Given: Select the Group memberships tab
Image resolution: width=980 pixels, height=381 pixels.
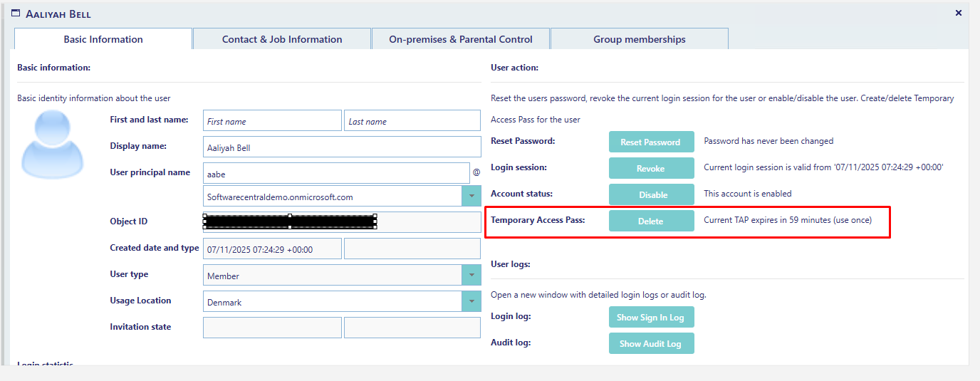Looking at the screenshot, I should (639, 39).
